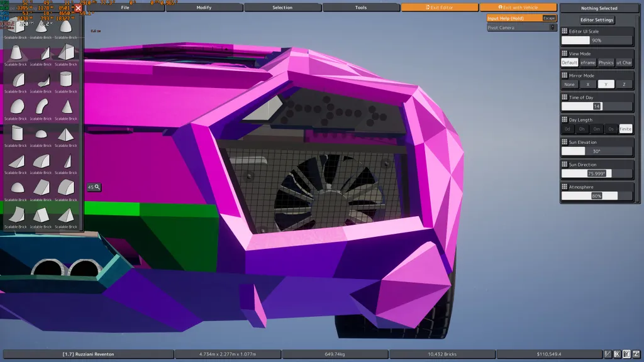Click the 10,432 Bricks count
The image size is (644, 362).
tap(442, 354)
